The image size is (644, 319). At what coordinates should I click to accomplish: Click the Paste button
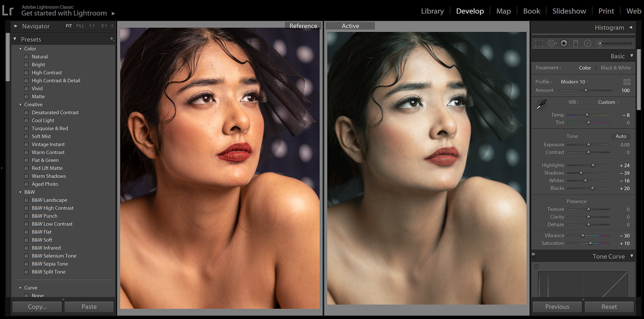pyautogui.click(x=89, y=307)
